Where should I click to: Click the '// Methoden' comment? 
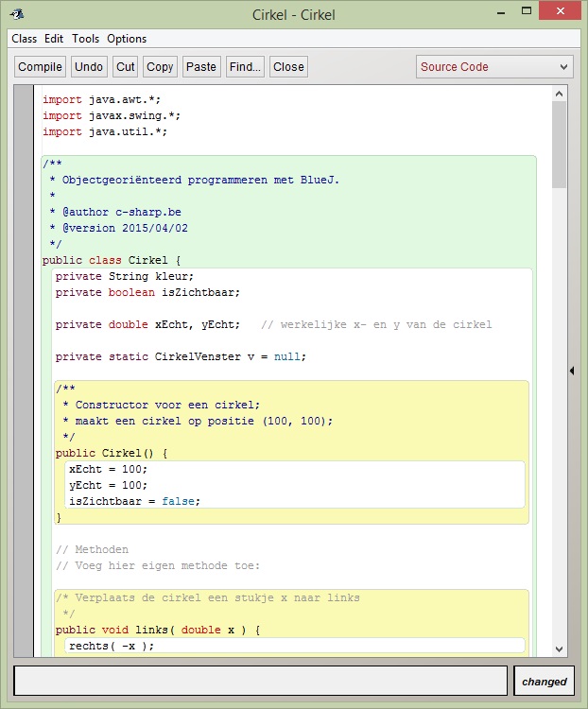93,549
